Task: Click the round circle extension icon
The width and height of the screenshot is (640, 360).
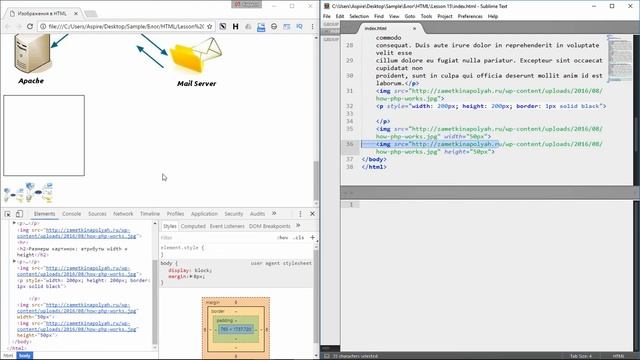Action: 274,26
